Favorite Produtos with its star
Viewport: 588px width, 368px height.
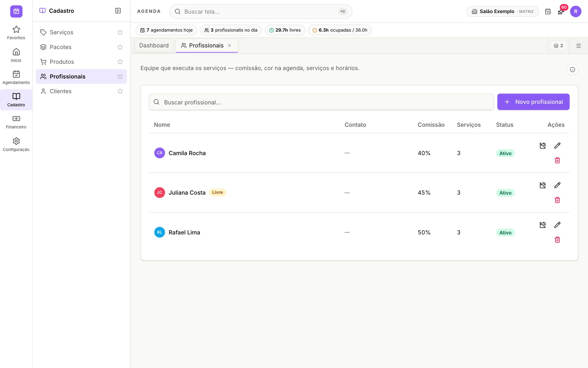point(120,62)
